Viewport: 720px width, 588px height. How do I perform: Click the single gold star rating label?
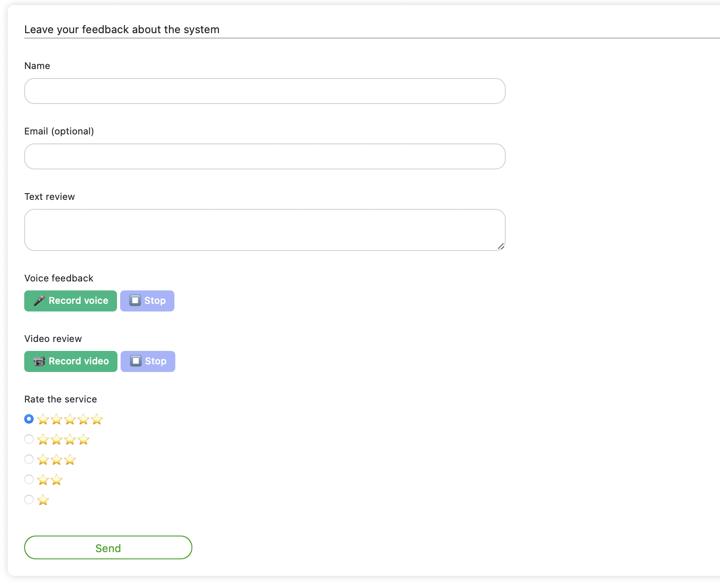coord(43,500)
